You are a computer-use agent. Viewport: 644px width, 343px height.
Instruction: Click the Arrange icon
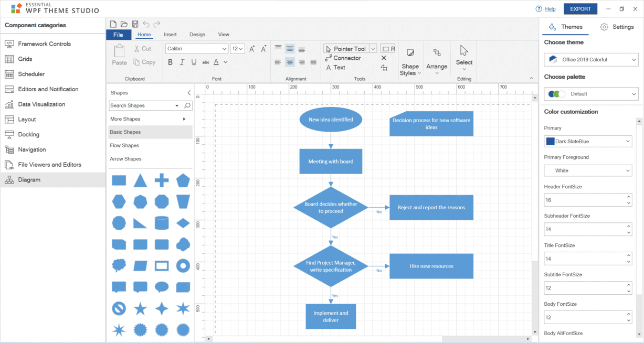[x=437, y=58]
